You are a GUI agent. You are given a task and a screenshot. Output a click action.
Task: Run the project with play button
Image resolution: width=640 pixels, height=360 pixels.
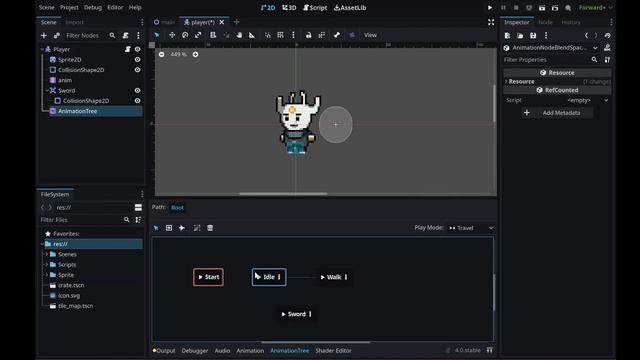(490, 7)
